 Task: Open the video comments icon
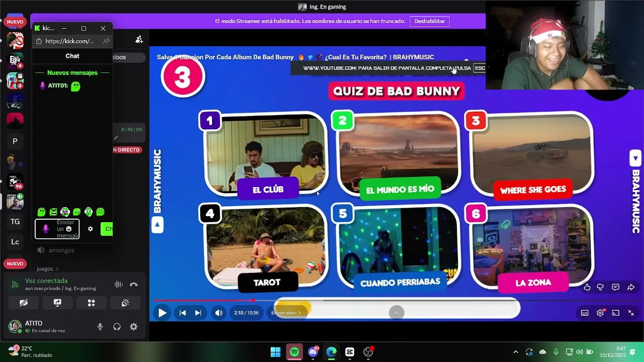coord(615,287)
